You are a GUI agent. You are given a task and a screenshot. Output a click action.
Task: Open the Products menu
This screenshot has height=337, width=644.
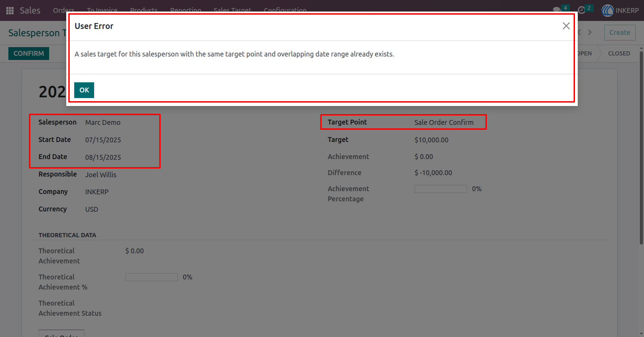click(144, 10)
